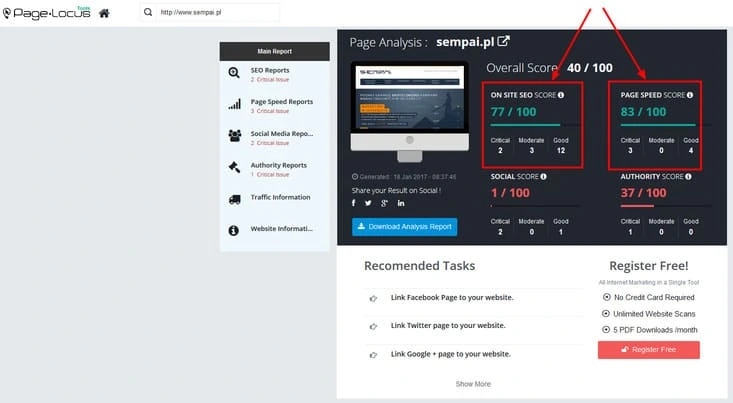Image resolution: width=733 pixels, height=403 pixels.
Task: Click the URL input field
Action: 217,12
